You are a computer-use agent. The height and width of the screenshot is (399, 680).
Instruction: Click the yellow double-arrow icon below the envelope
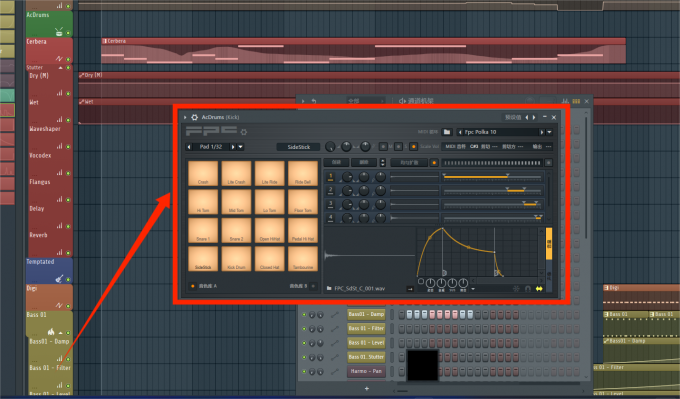point(539,288)
